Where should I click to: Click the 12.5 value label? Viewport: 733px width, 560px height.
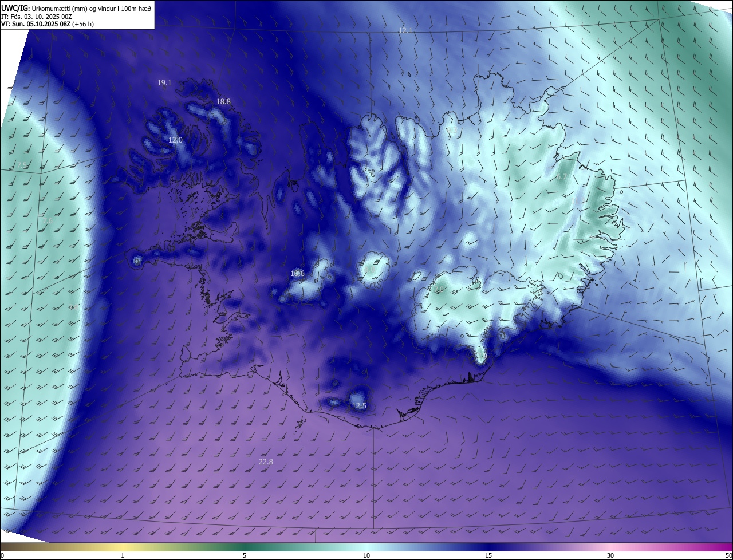click(x=359, y=406)
